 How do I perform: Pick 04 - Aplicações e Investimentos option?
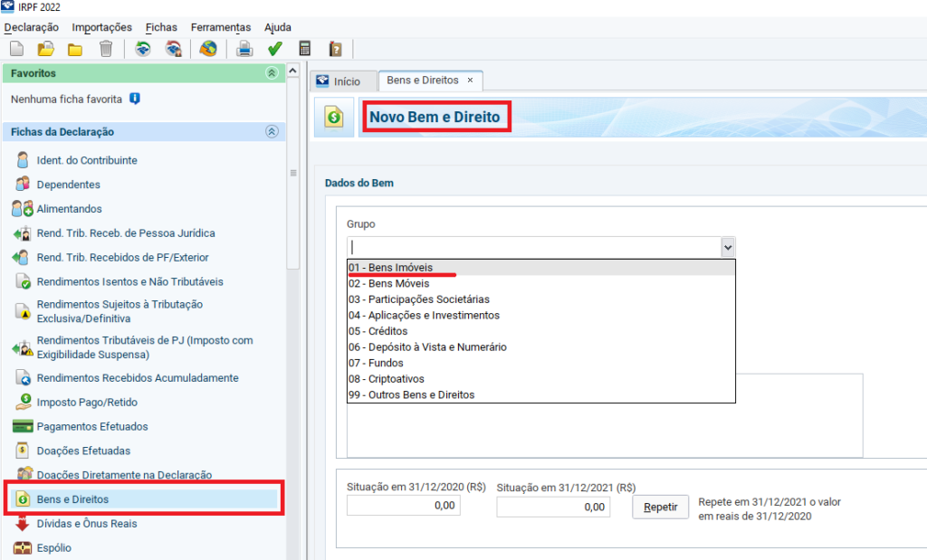pyautogui.click(x=424, y=316)
